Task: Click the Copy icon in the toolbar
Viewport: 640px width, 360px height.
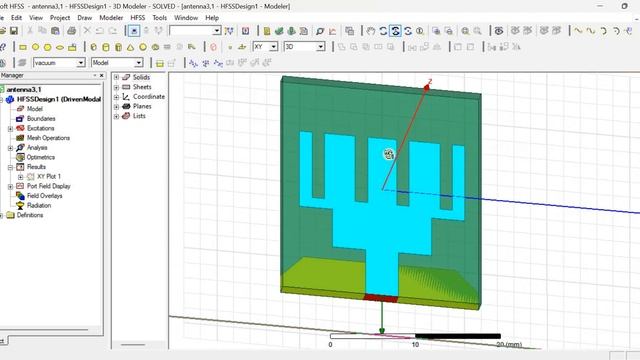Action: pyautogui.click(x=42, y=31)
